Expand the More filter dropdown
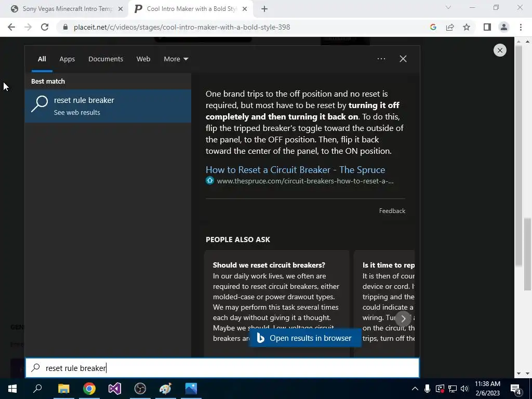The width and height of the screenshot is (532, 399). tap(176, 59)
